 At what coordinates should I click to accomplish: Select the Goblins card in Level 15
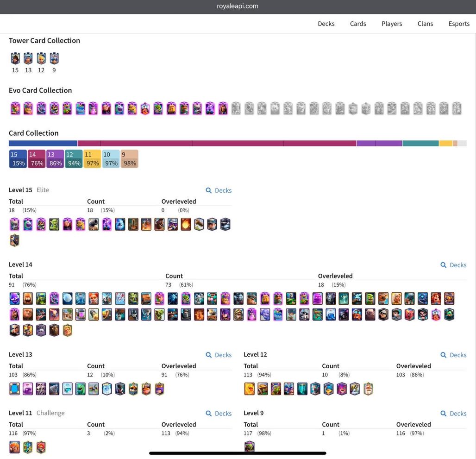(54, 225)
